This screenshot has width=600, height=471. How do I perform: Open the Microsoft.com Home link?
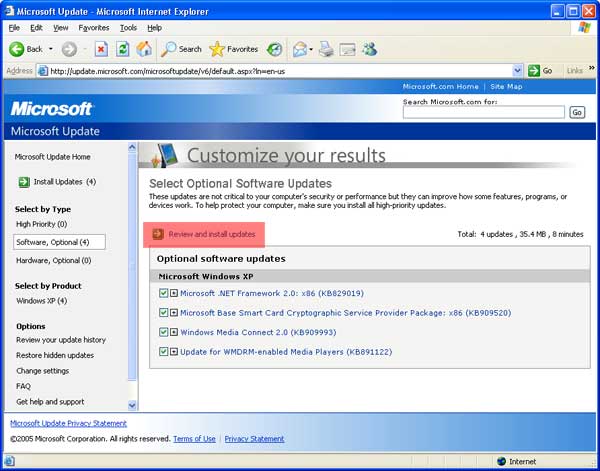440,86
